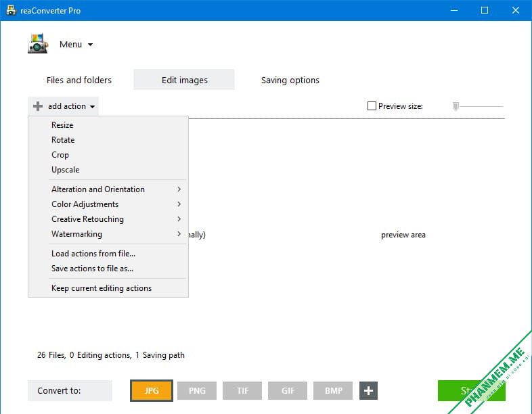
Task: Click the Preview size slider handle
Action: coord(456,106)
